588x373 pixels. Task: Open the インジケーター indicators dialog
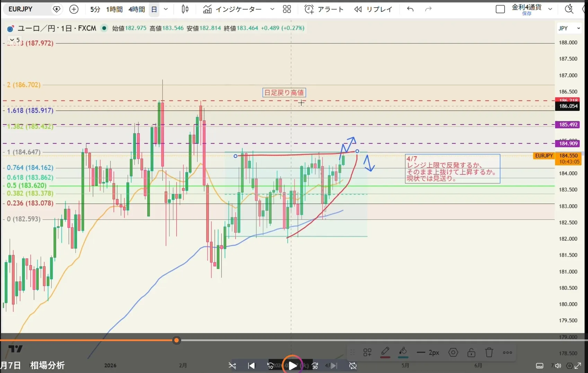[232, 9]
